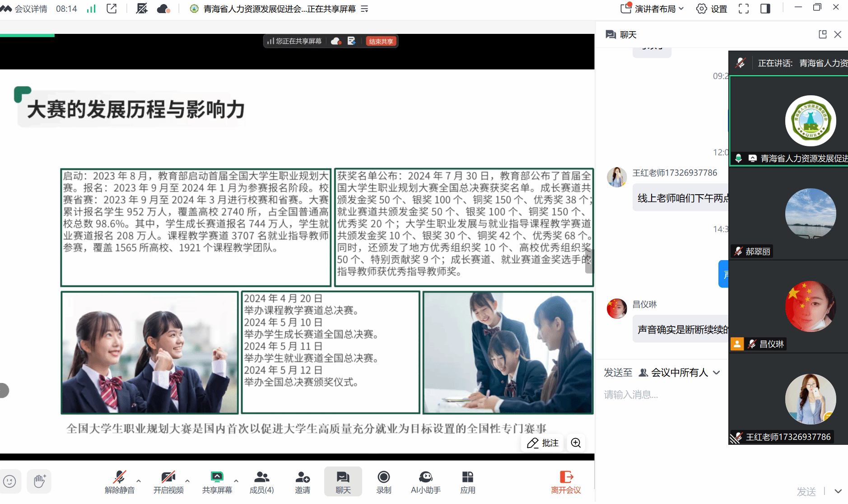Screen dimensions: 848x504
Task: Open 成员(4) members list
Action: coord(262,482)
